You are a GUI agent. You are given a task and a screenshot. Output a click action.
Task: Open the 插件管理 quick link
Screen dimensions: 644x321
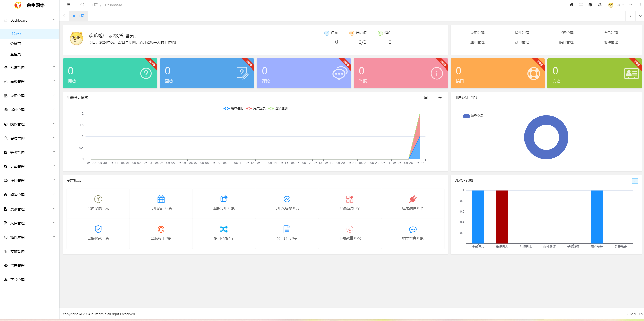(x=522, y=33)
